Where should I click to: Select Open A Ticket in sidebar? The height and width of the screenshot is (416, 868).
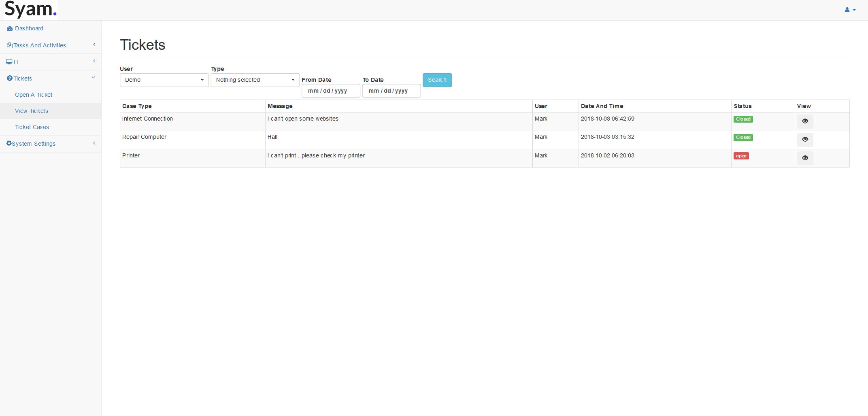pyautogui.click(x=34, y=95)
